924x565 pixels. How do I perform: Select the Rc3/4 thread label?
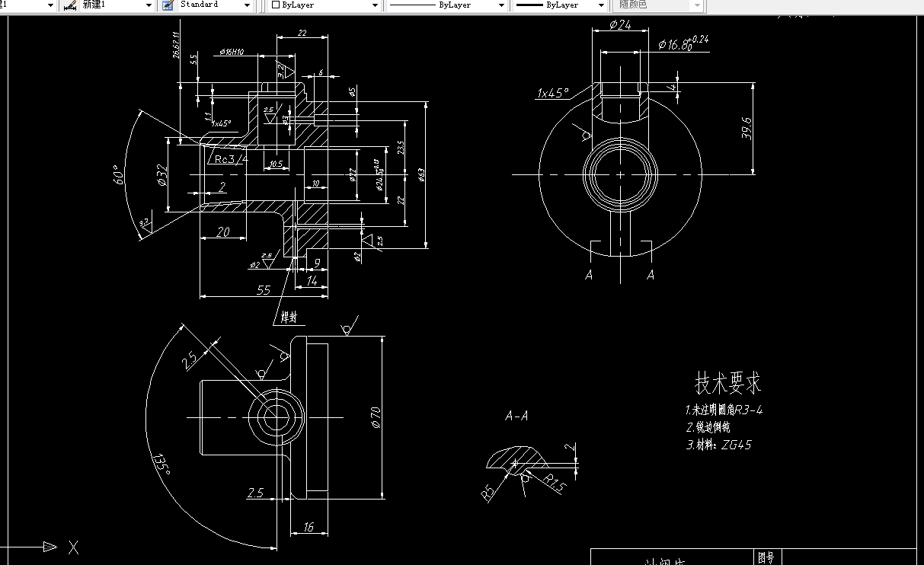[x=228, y=158]
